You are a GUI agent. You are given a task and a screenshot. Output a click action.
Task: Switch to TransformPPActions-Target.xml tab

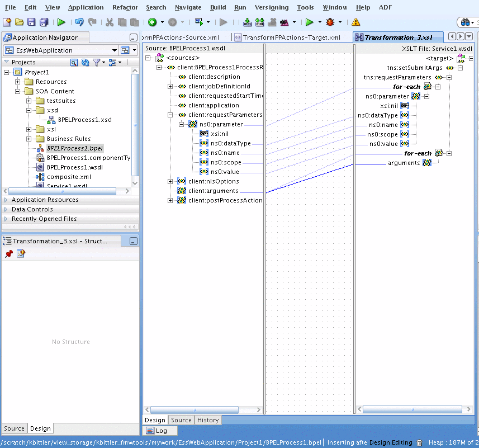pos(291,37)
